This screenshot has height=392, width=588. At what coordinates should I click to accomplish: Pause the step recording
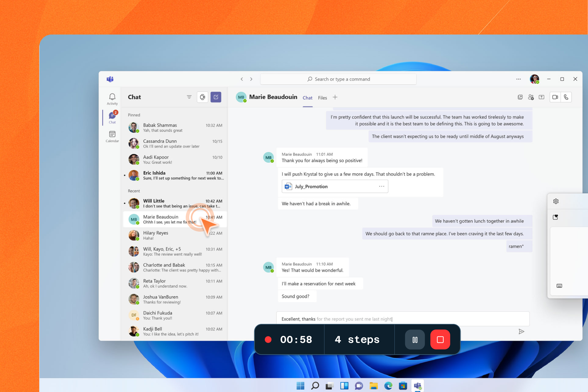click(x=414, y=340)
